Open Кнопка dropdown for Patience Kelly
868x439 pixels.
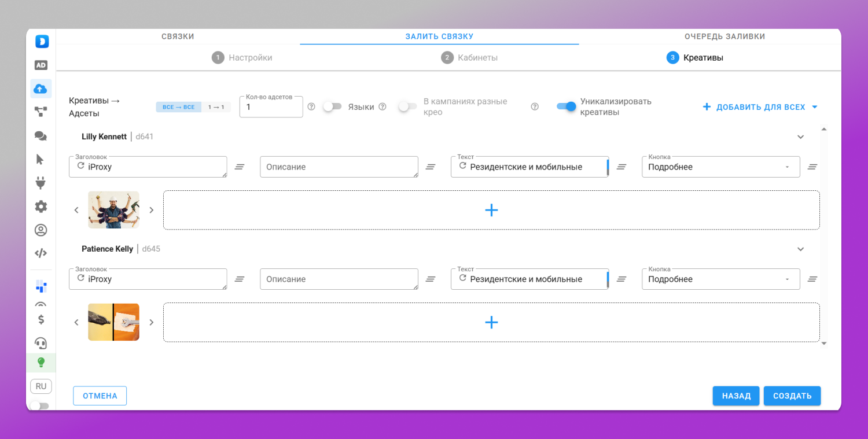[x=720, y=279]
